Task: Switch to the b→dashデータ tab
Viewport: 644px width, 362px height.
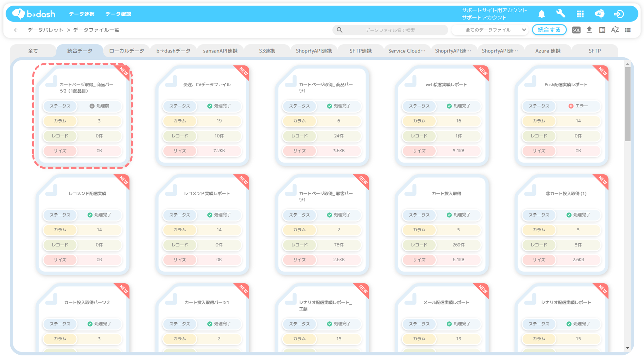Action: click(173, 51)
